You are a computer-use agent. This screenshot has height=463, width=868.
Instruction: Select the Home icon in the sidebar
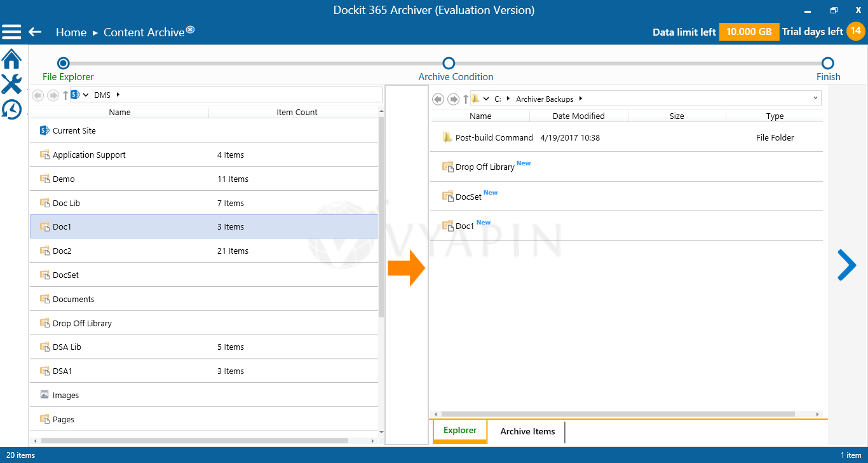point(11,58)
